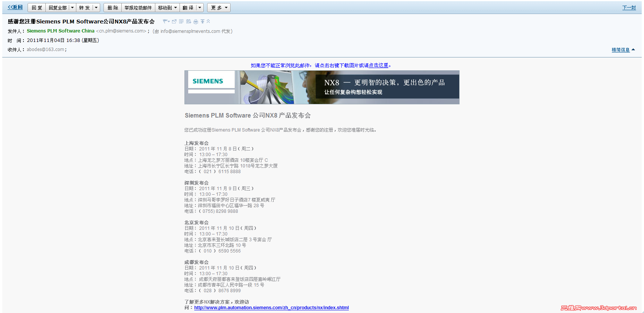The height and width of the screenshot is (313, 644).
Task: Click the 回复 (Reply) button
Action: point(37,8)
